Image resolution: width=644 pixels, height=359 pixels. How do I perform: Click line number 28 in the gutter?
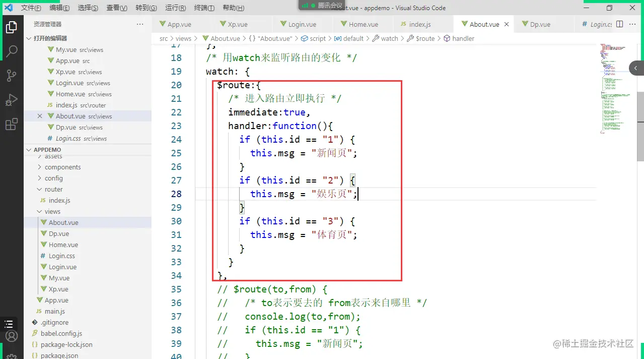(x=176, y=194)
